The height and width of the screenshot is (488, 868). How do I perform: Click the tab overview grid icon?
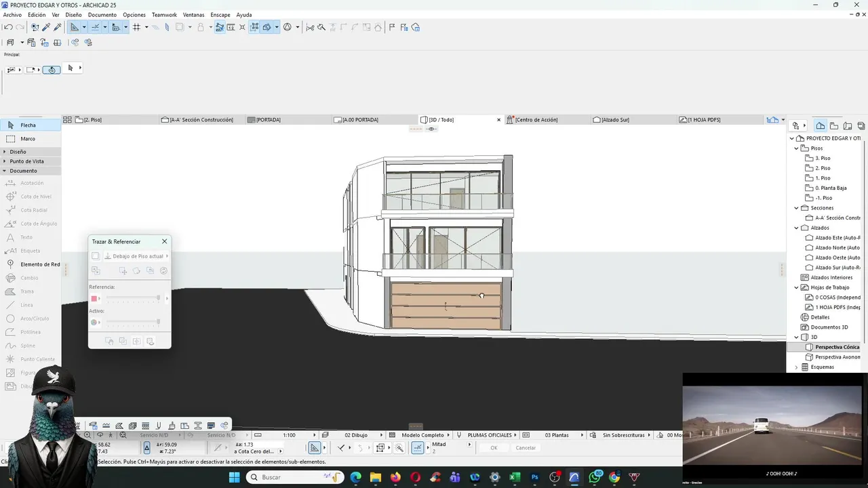tap(67, 120)
